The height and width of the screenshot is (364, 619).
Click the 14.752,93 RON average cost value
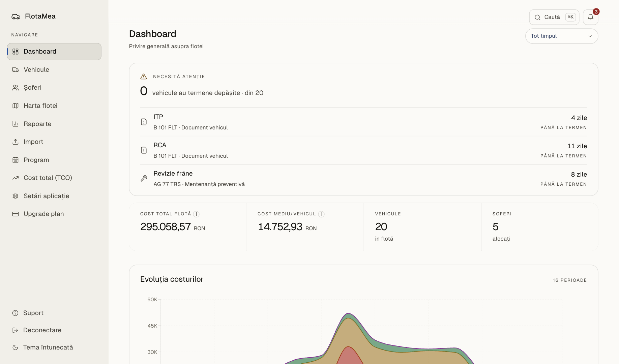tap(287, 227)
